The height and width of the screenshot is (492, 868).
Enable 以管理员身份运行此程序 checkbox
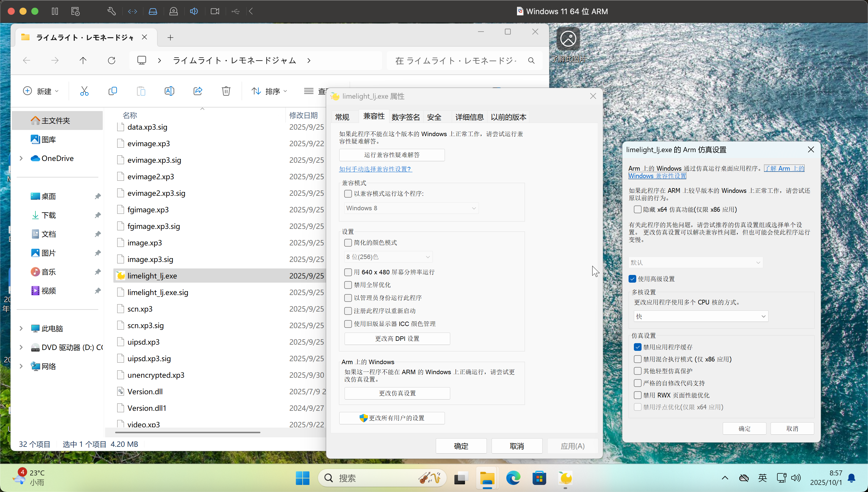point(348,298)
